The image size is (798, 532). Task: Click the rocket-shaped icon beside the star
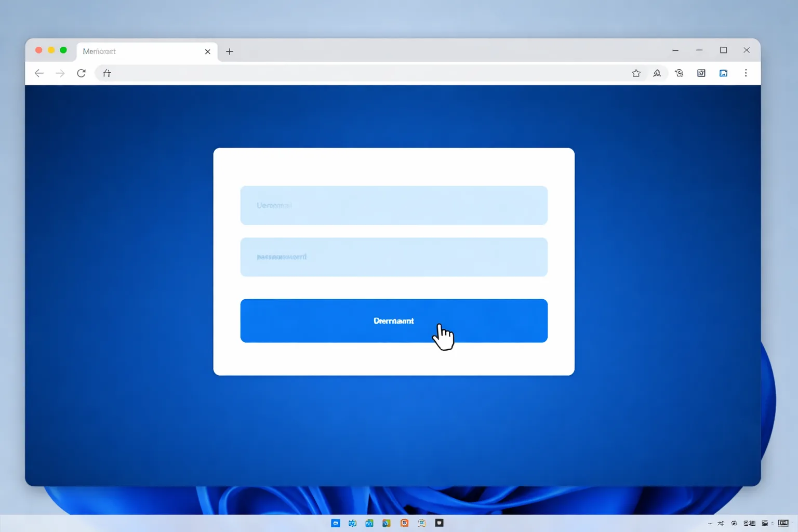[x=657, y=73]
